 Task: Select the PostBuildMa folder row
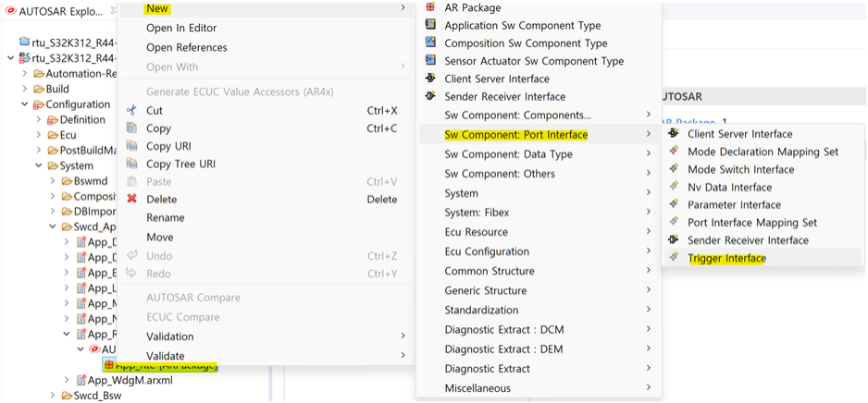(83, 151)
